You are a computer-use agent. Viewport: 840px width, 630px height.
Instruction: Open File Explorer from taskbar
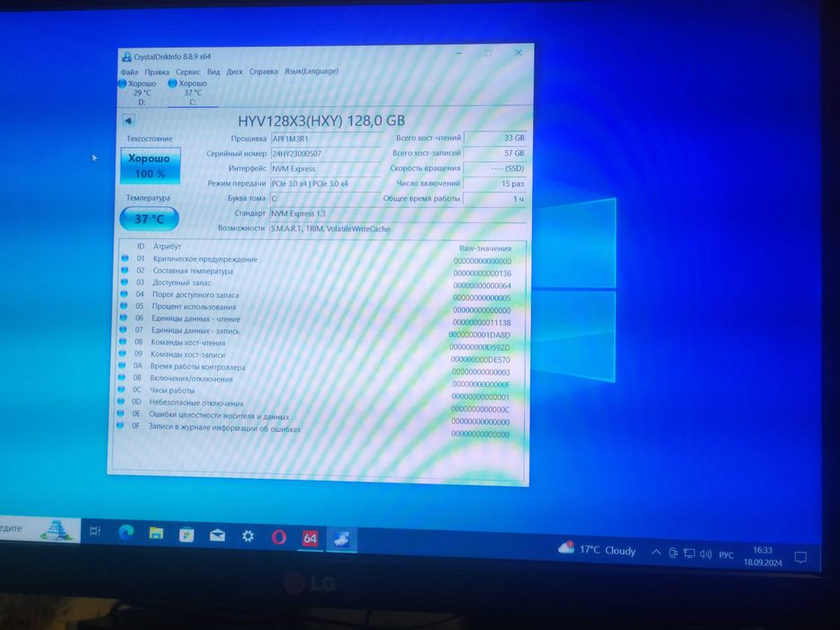[156, 533]
